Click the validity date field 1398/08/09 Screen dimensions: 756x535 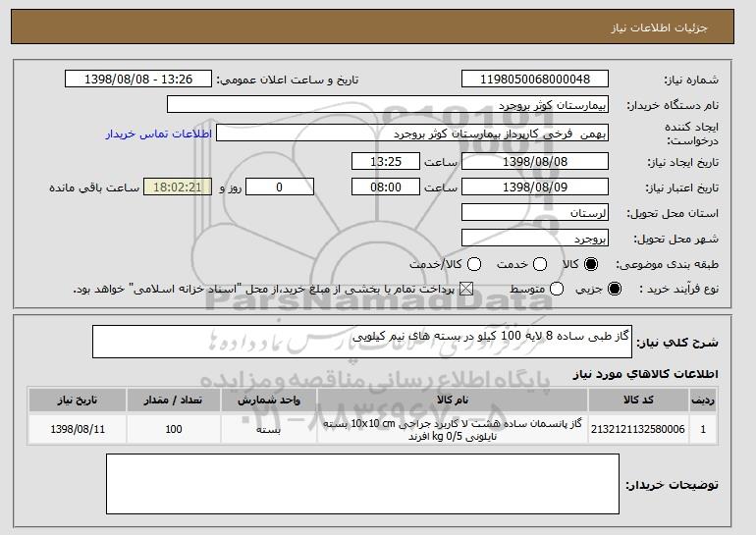(x=535, y=187)
